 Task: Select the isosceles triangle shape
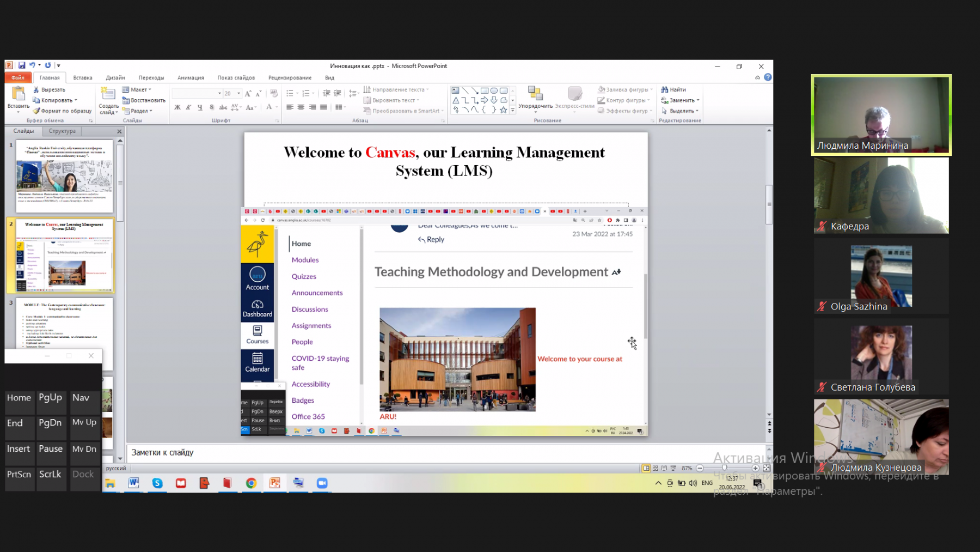click(x=456, y=100)
